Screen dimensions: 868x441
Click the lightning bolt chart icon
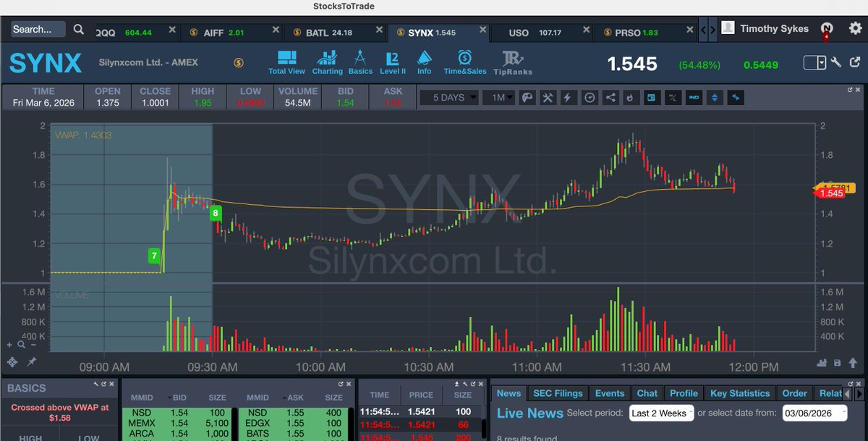569,97
